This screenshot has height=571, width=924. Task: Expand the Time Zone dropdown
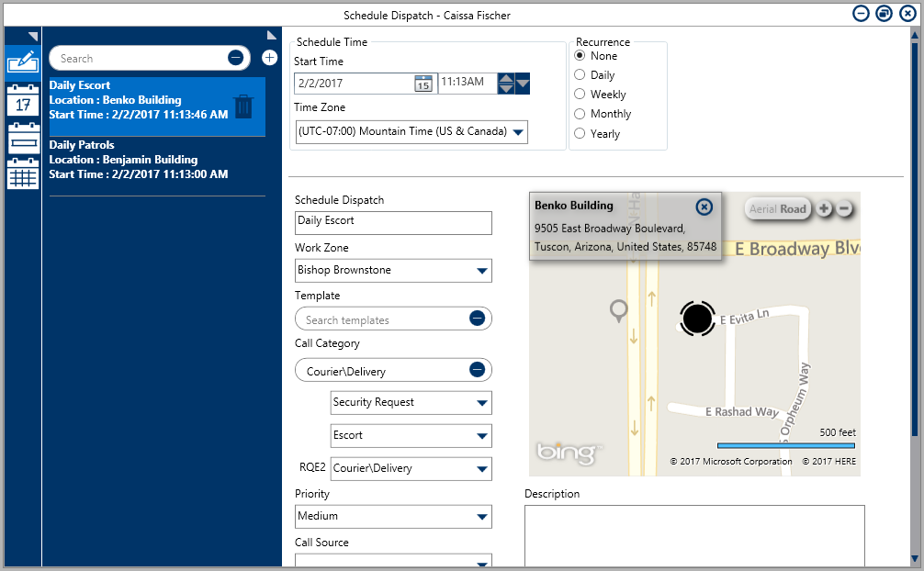pos(518,132)
